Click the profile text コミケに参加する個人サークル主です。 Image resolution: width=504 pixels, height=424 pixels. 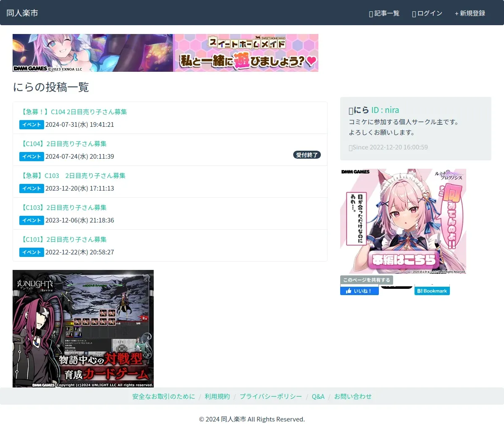pyautogui.click(x=404, y=122)
